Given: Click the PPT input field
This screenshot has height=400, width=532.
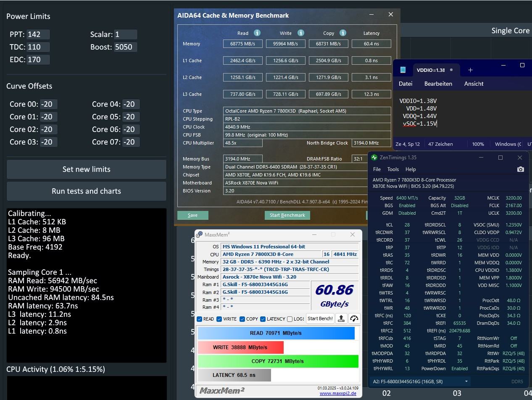Looking at the screenshot, I should point(38,34).
